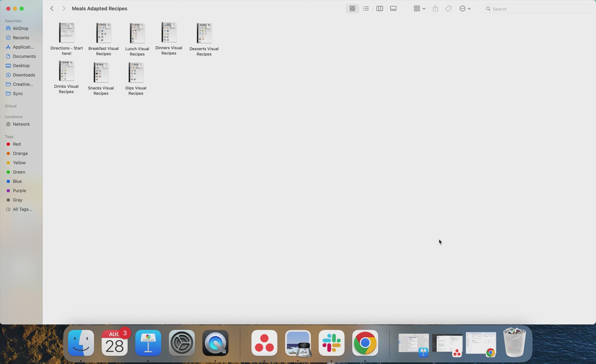Image resolution: width=596 pixels, height=364 pixels.
Task: Select AirDrop in the sidebar
Action: (x=20, y=28)
